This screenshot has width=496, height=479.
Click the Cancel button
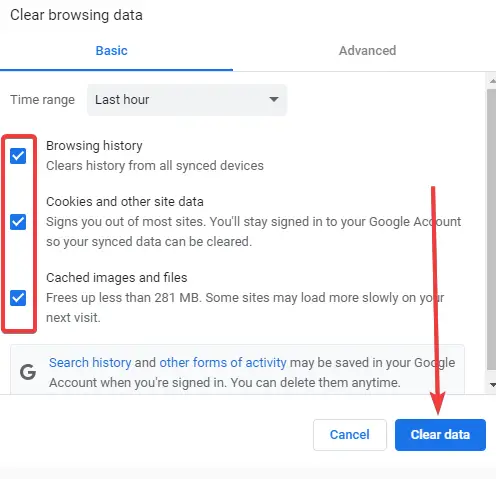[350, 435]
